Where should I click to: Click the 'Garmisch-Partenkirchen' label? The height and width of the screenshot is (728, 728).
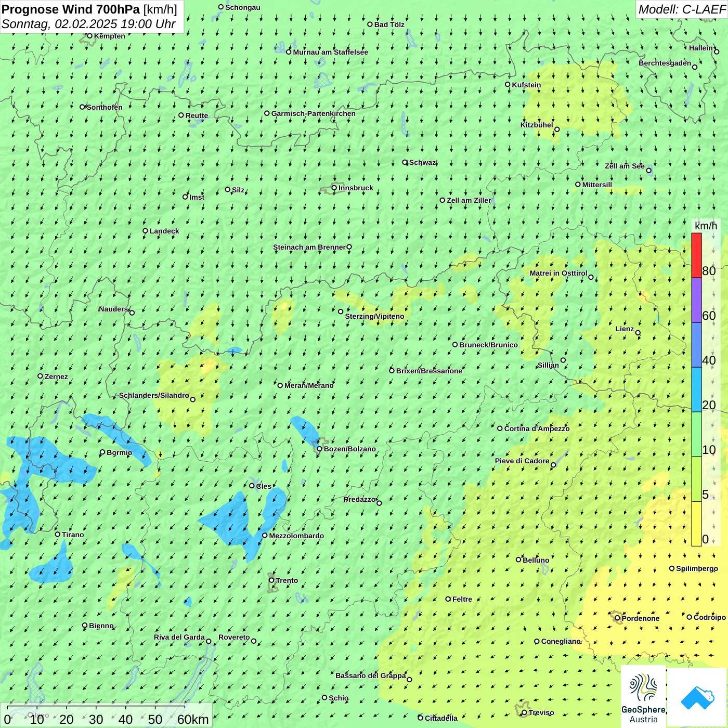click(x=314, y=113)
